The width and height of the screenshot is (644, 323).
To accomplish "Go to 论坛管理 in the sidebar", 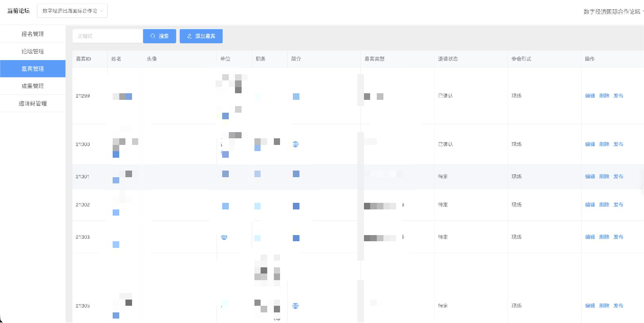I will [33, 51].
